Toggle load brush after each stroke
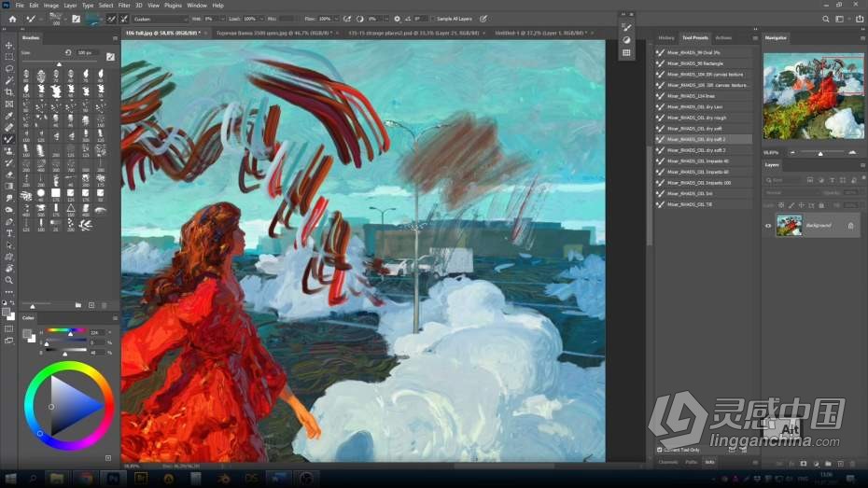 pos(111,19)
